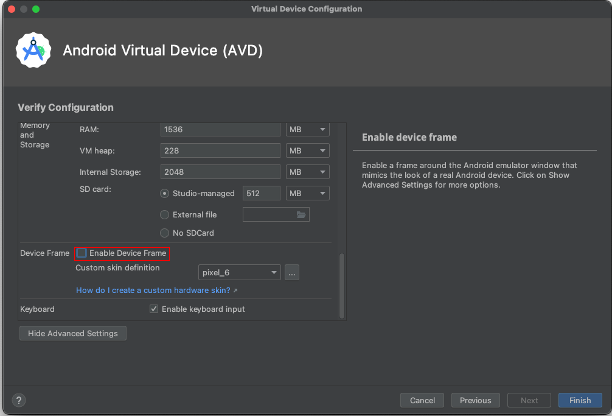Go back with the Previous button
The width and height of the screenshot is (612, 416).
[x=475, y=400]
